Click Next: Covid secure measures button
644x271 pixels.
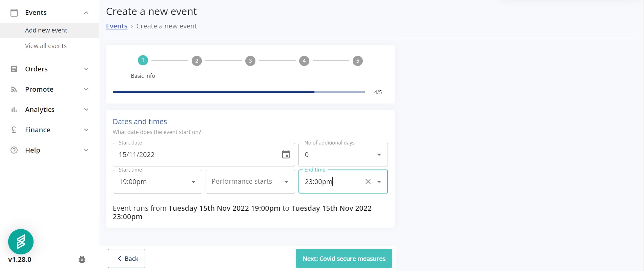tap(344, 258)
